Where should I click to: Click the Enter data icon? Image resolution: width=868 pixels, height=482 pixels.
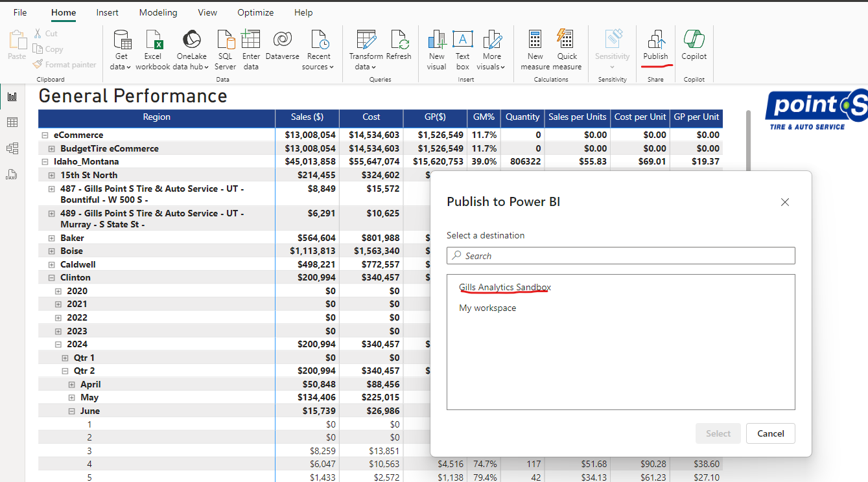[251, 40]
